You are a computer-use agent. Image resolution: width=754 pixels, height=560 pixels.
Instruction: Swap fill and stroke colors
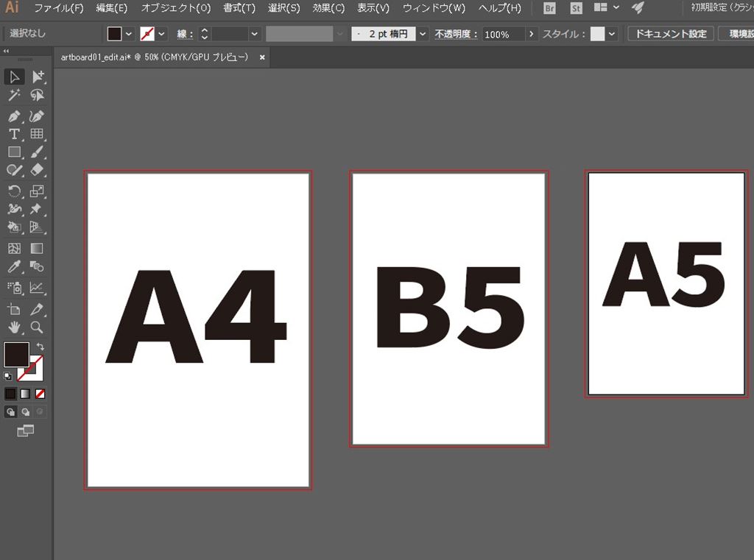click(40, 346)
